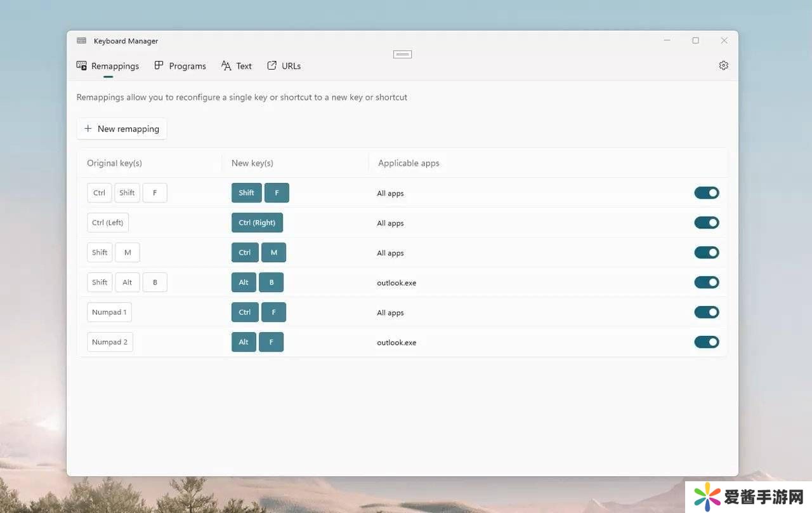Viewport: 812px width, 513px height.
Task: Disable the Shift Alt B remapping toggle
Action: click(x=706, y=283)
